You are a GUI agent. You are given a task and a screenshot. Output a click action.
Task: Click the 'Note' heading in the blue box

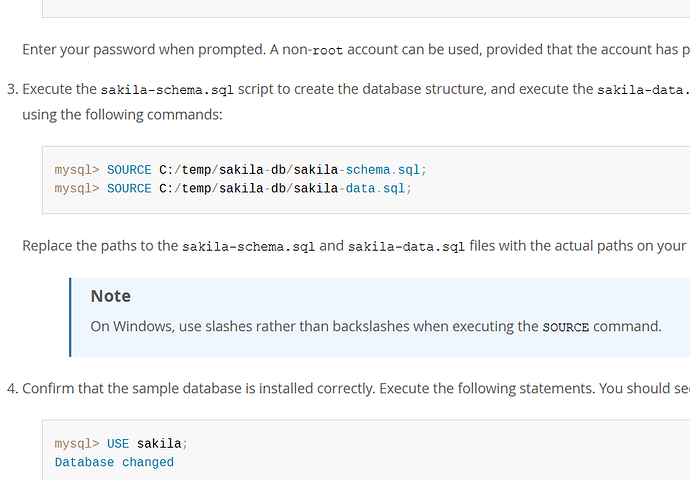(x=110, y=296)
